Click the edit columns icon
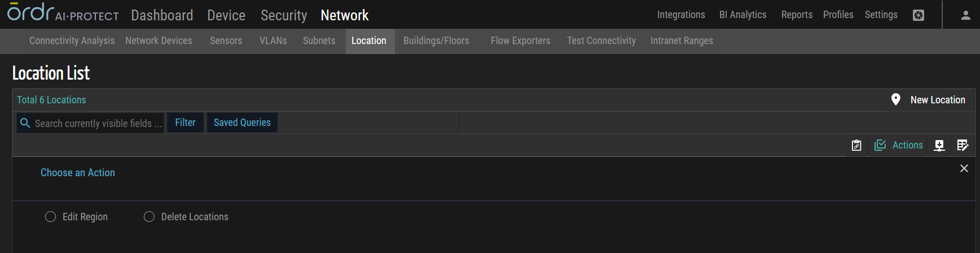Viewport: 980px width, 253px height. click(963, 145)
